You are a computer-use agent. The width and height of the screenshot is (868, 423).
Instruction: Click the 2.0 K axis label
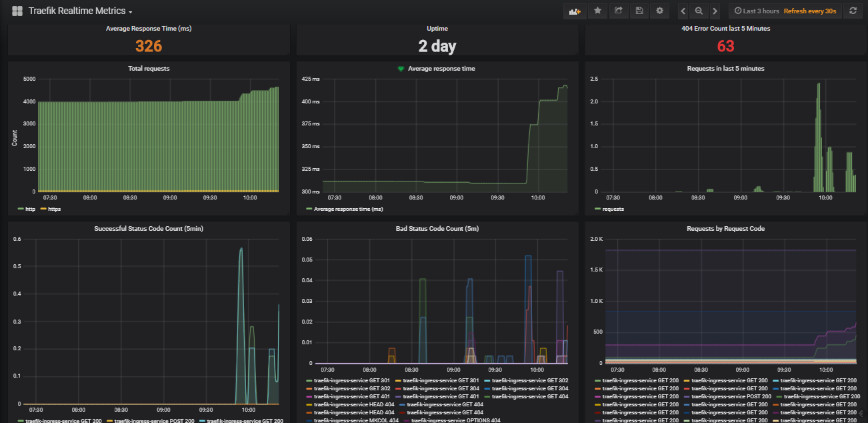[595, 239]
